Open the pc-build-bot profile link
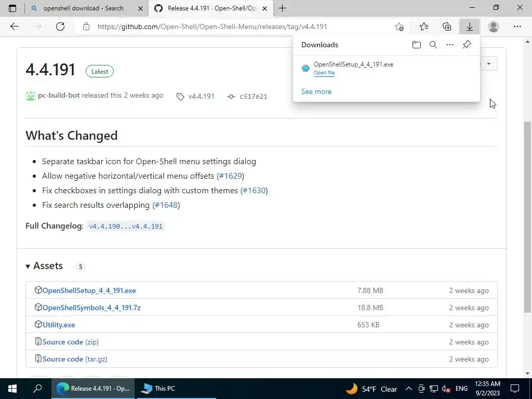532x399 pixels. pos(59,96)
